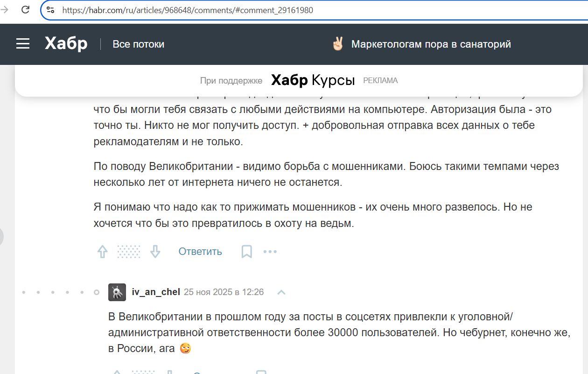Open the three-dots menu of first comment
The width and height of the screenshot is (588, 374).
click(x=270, y=252)
